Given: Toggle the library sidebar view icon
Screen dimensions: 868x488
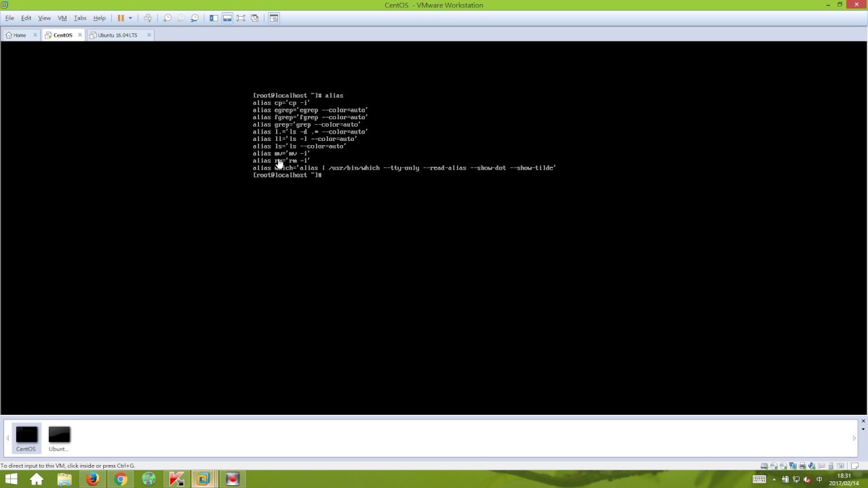Looking at the screenshot, I should tap(214, 18).
